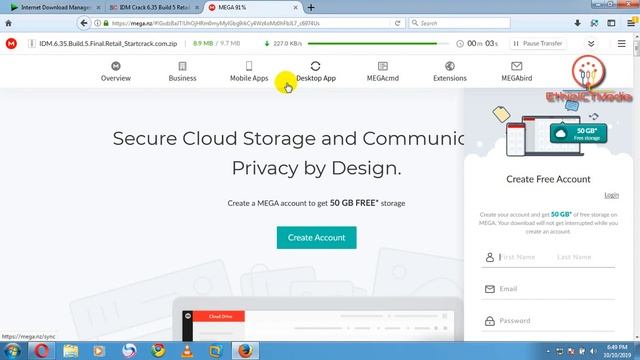Click the MEGA logo icon
640x360 pixels.
point(11,43)
